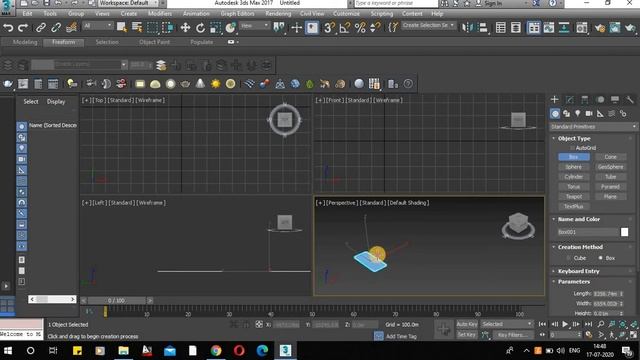Open the Select by Name dialog
This screenshot has width=640, height=360.
[137, 28]
